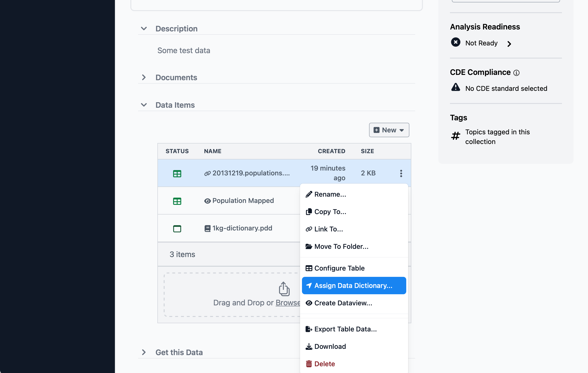Viewport: 588px width, 373px height.
Task: Click the warning icon beside No CDE standard selected
Action: [455, 87]
